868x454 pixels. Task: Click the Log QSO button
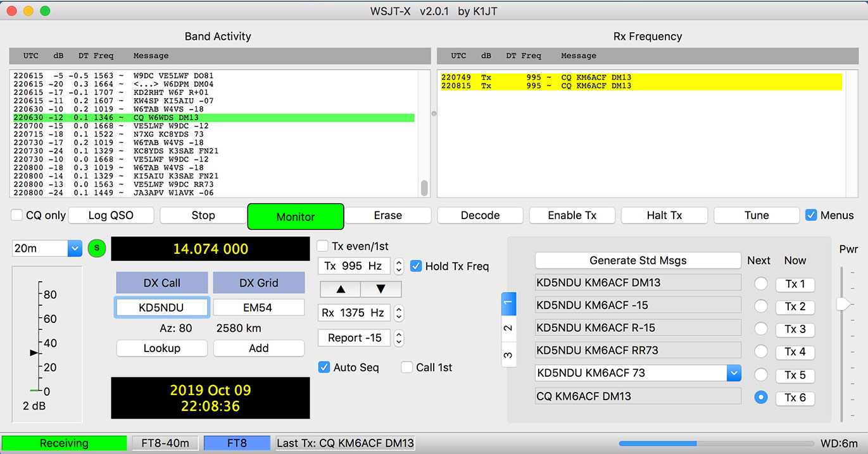[x=111, y=215]
